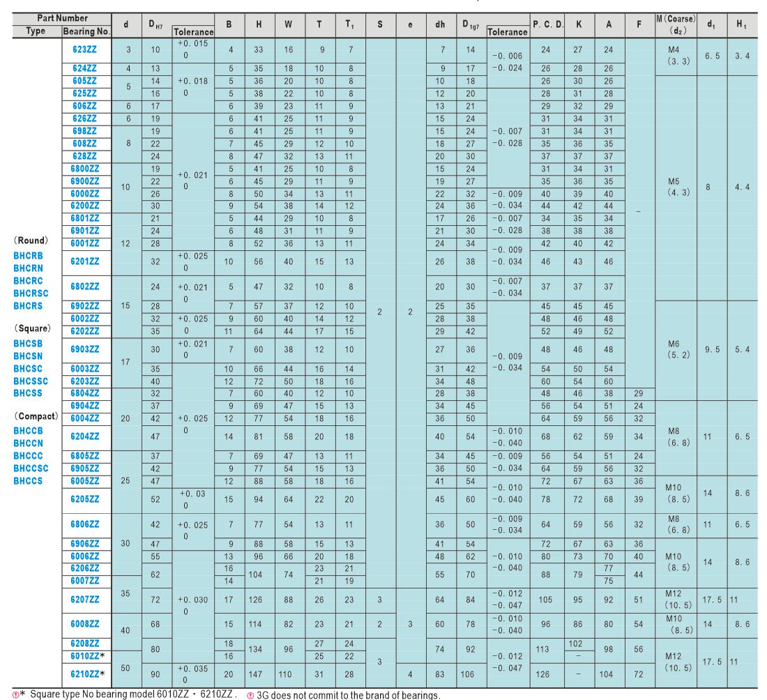This screenshot has height=700, width=767.
Task: Pick the 6802ZZ bearing entry
Action: 84,287
